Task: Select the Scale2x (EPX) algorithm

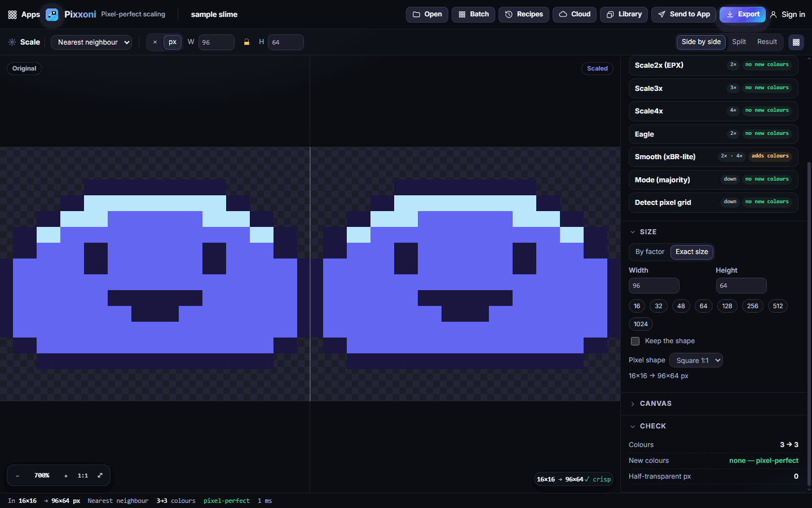Action: pyautogui.click(x=713, y=65)
